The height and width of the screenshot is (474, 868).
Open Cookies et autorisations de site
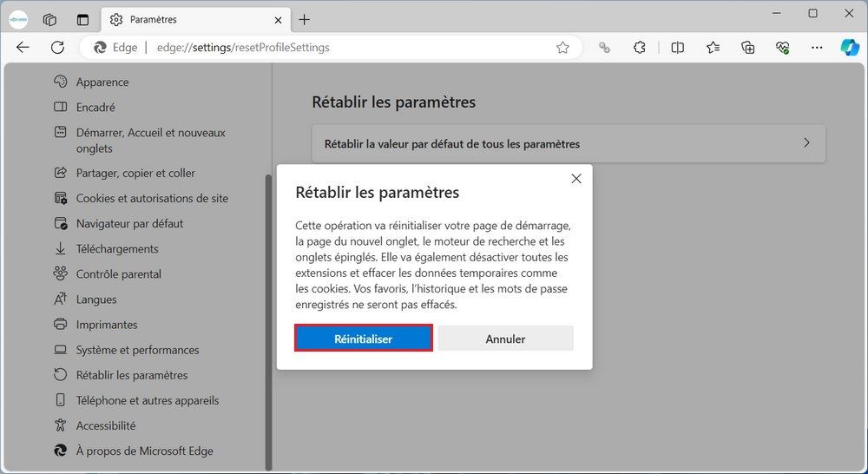(152, 198)
